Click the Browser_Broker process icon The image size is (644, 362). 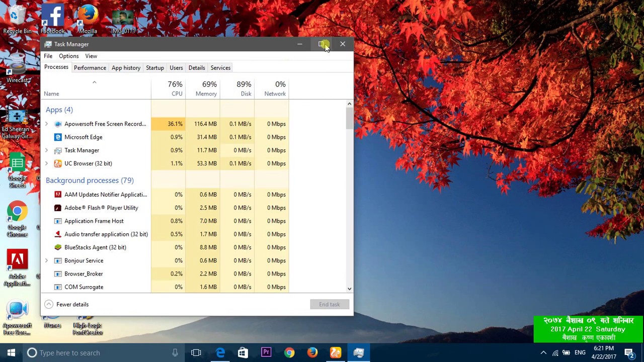pos(58,274)
